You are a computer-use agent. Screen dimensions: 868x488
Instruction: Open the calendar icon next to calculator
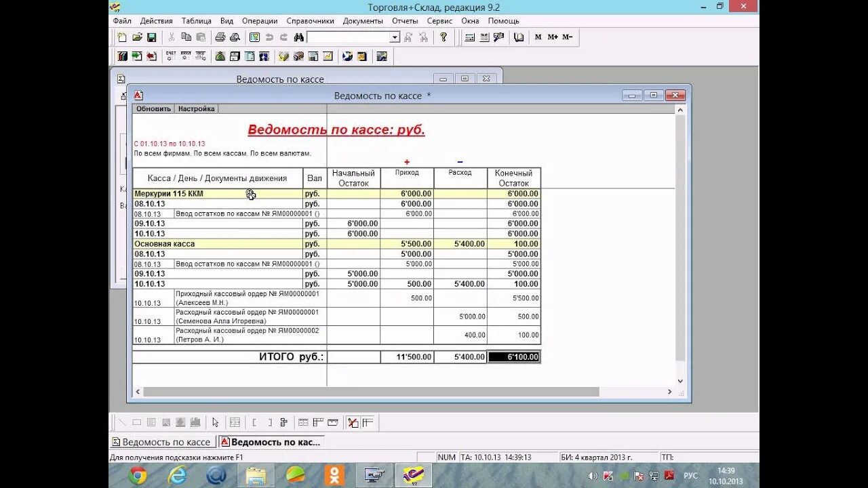(484, 37)
